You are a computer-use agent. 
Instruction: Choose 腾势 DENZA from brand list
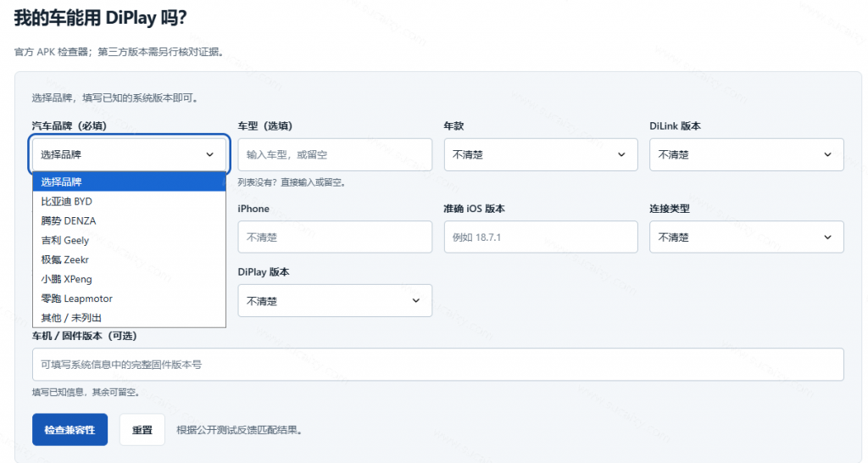(129, 220)
